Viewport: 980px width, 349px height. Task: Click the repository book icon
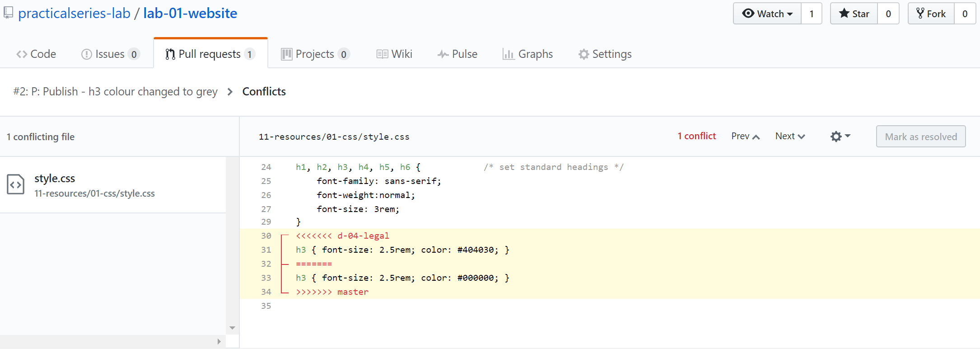[x=8, y=13]
